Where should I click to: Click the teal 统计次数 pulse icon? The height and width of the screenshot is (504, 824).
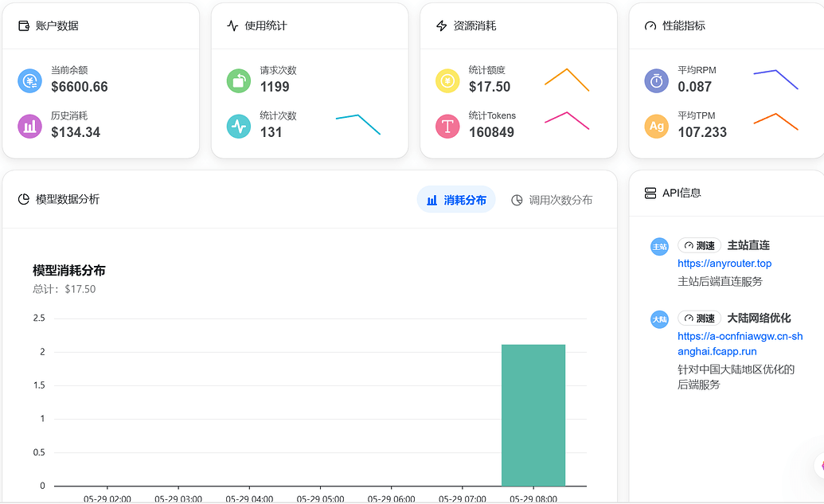point(239,126)
